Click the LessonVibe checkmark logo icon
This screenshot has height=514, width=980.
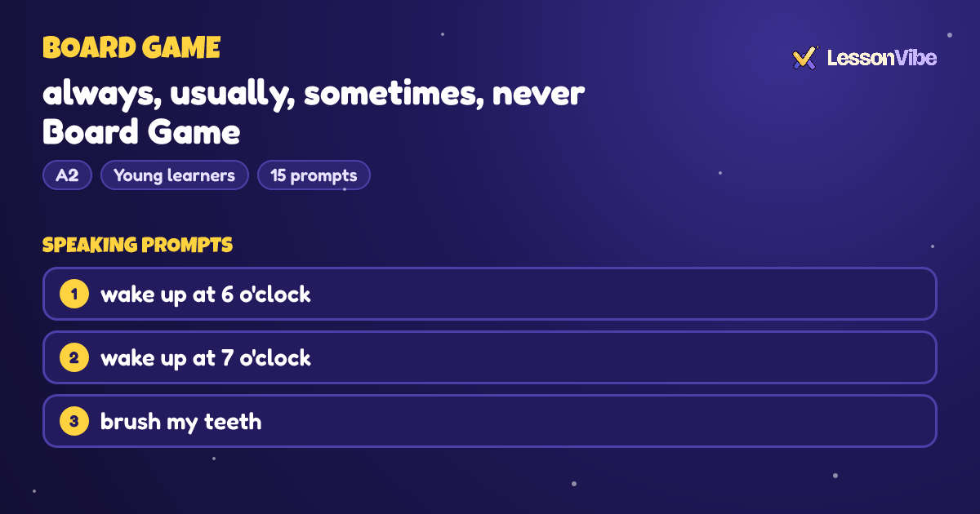(804, 58)
